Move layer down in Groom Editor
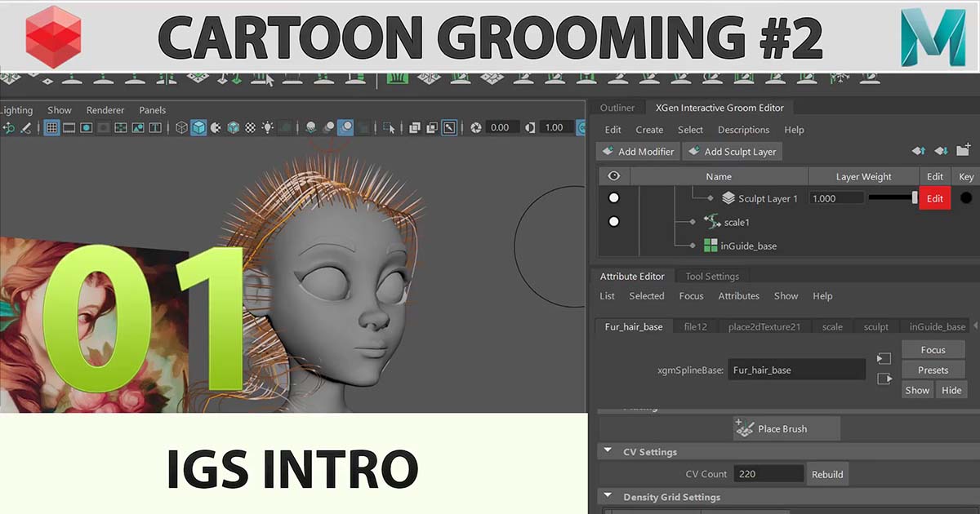The image size is (980, 514). (941, 151)
